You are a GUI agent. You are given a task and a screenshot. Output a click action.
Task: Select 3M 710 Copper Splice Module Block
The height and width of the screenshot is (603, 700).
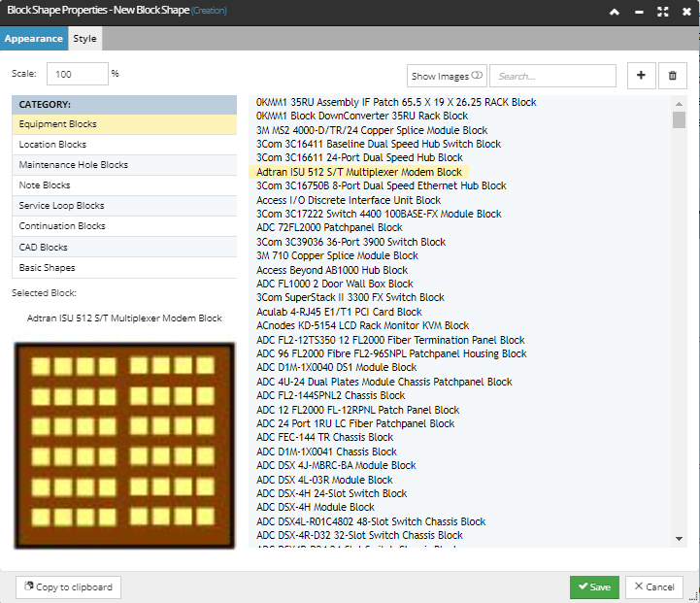[338, 255]
